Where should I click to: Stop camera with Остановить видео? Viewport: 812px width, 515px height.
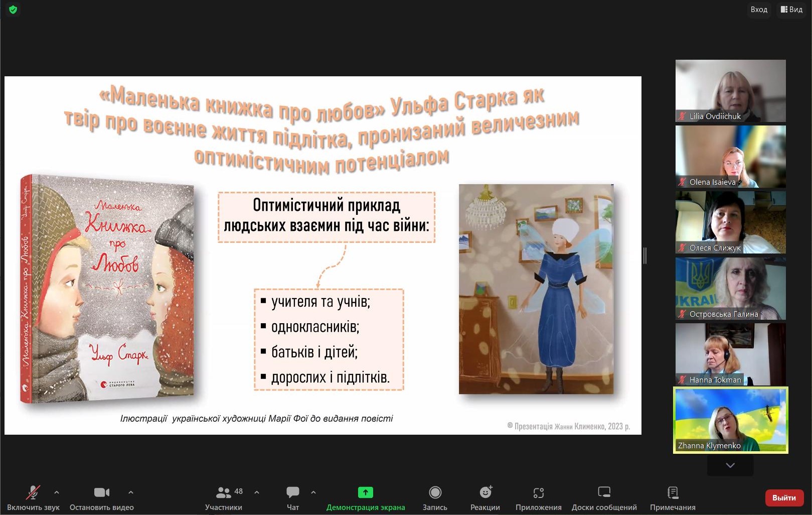point(102,498)
